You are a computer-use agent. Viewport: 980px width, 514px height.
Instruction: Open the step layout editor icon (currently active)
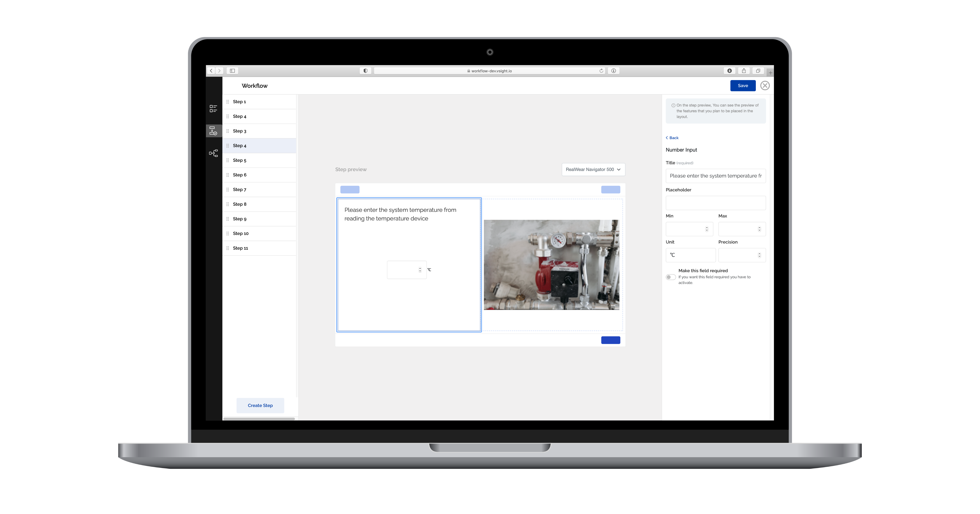point(213,131)
